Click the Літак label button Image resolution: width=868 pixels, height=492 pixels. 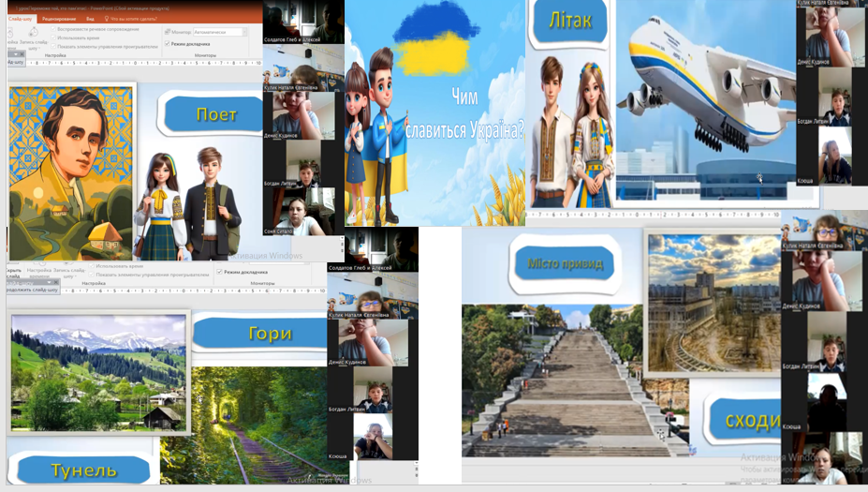click(570, 21)
